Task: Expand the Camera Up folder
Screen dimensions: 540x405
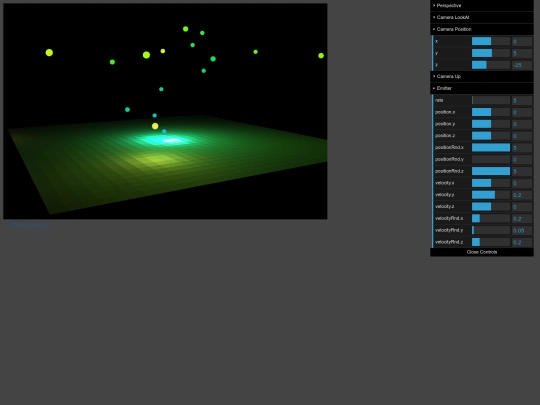Action: coord(482,76)
